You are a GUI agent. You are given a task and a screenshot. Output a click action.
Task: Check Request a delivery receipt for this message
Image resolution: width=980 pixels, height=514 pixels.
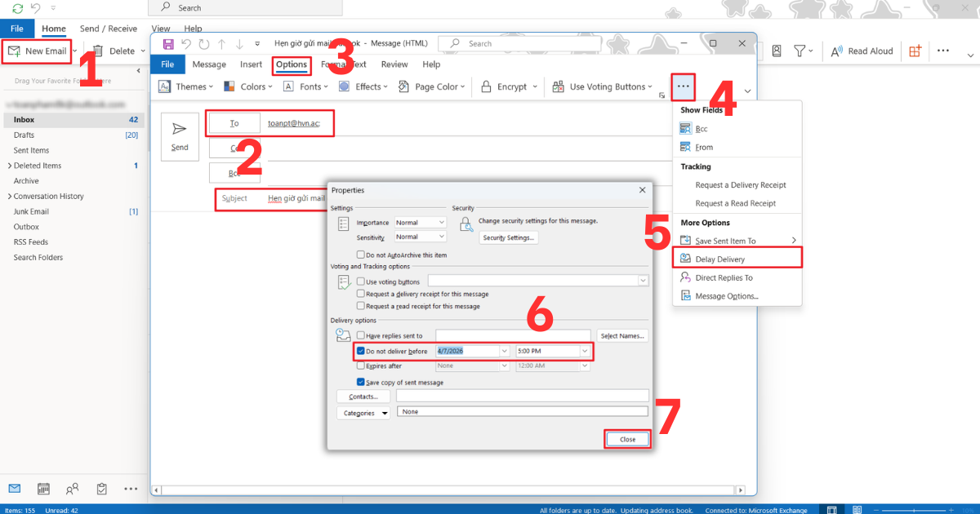pos(361,294)
